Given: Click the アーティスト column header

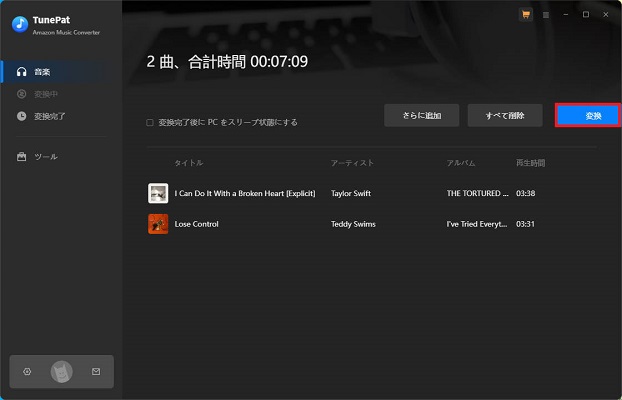Looking at the screenshot, I should point(352,163).
